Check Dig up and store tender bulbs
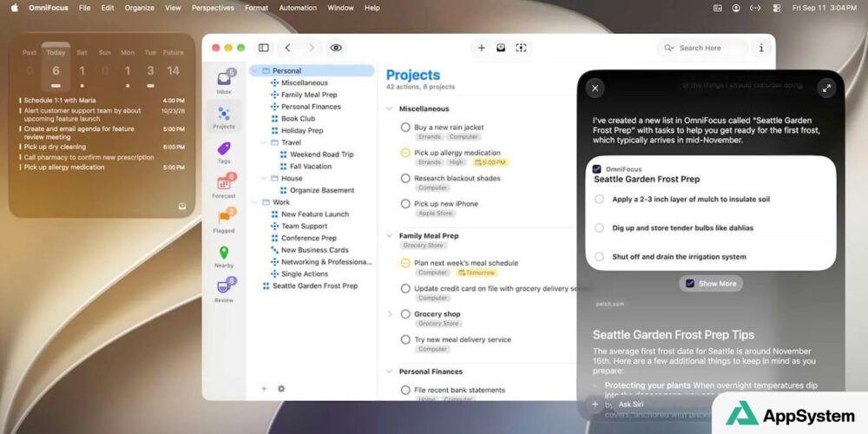Image resolution: width=868 pixels, height=434 pixels. (599, 228)
